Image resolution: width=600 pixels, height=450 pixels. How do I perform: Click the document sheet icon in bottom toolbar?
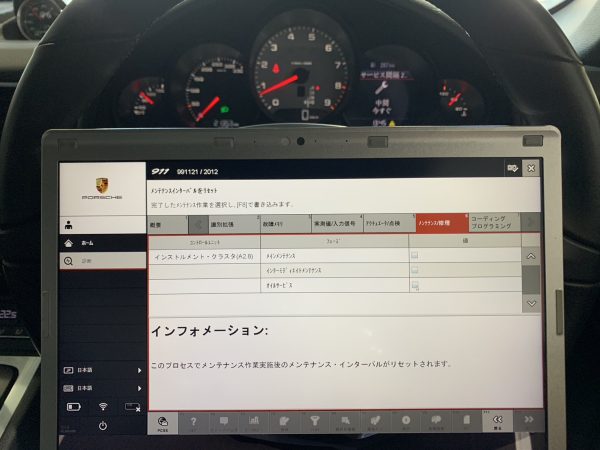click(466, 421)
